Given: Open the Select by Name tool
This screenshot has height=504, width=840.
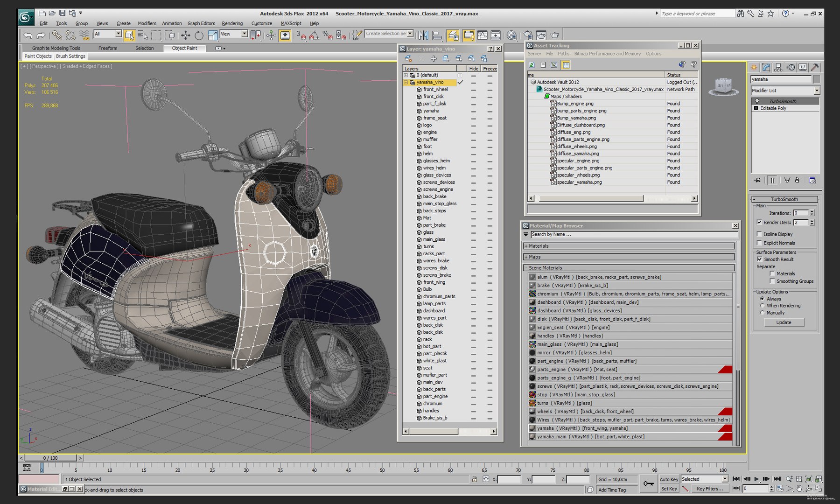Looking at the screenshot, I should [143, 35].
